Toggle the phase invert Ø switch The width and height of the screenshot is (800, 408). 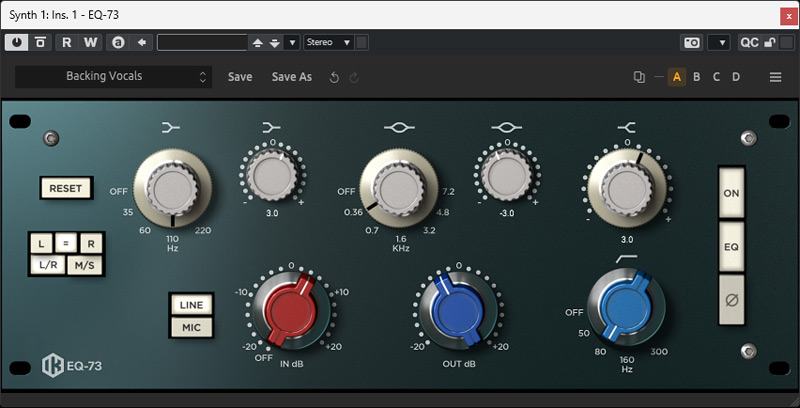click(x=732, y=297)
